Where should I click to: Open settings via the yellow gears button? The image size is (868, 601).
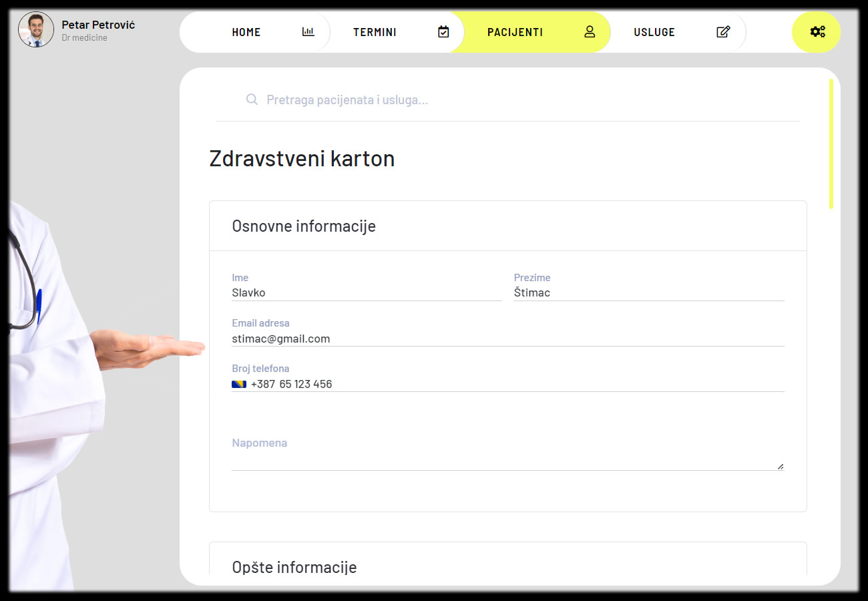click(817, 32)
